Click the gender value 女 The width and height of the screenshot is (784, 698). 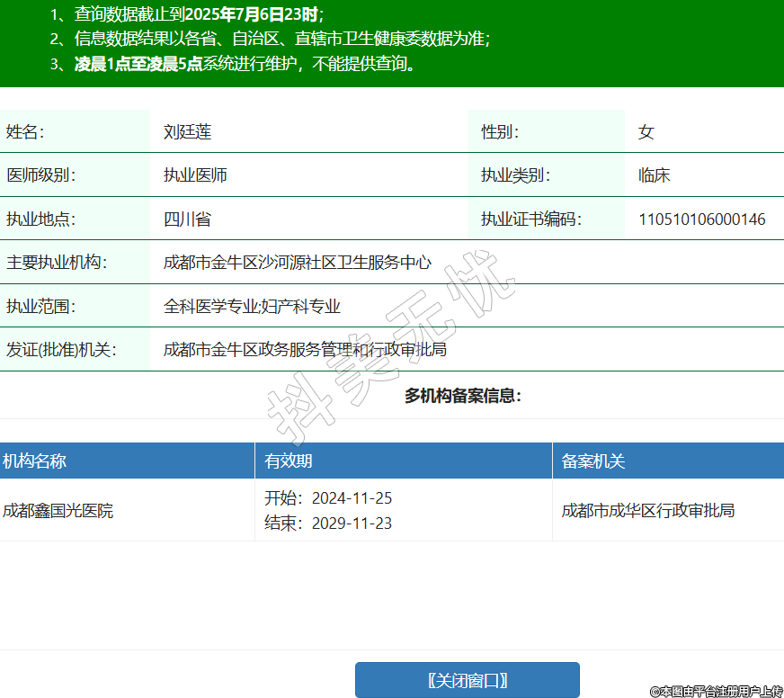(x=646, y=132)
